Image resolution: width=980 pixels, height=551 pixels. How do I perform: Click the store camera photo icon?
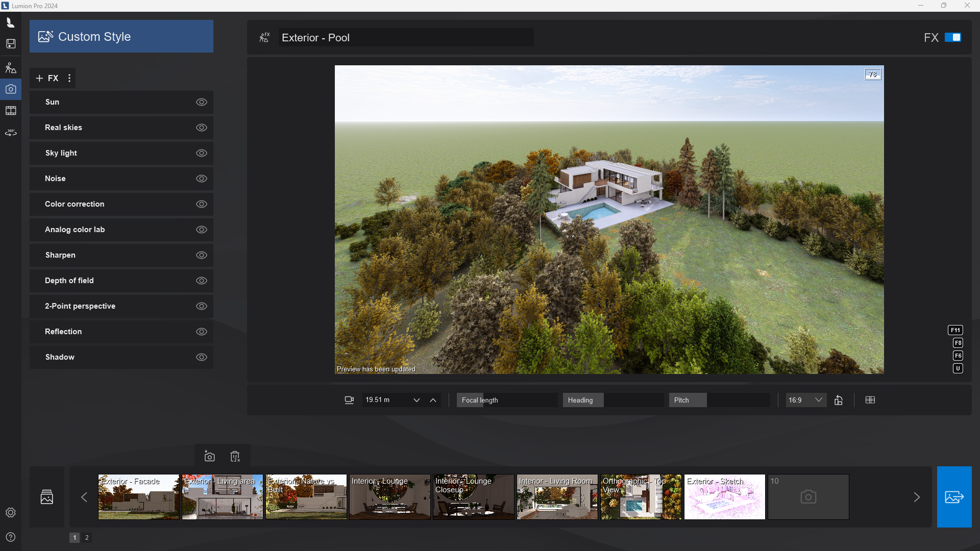point(209,456)
